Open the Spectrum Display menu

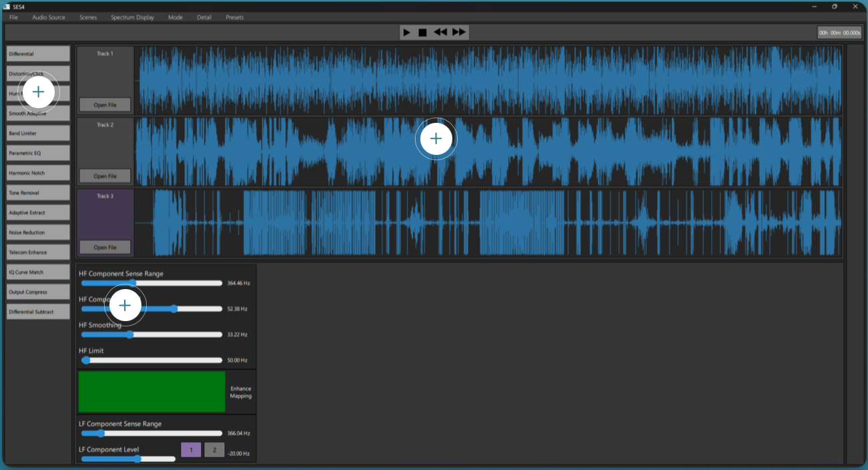tap(132, 17)
